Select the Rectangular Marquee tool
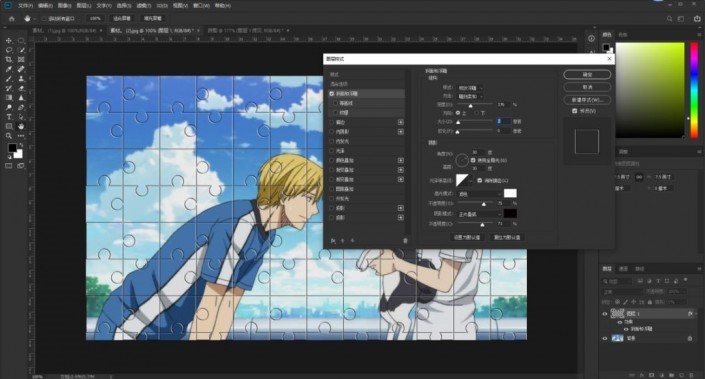 click(x=21, y=40)
